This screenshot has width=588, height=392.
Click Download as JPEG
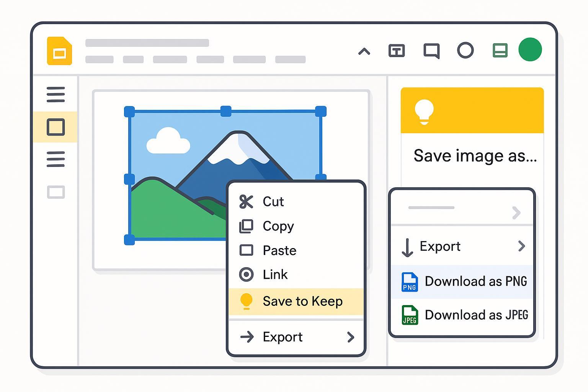click(x=476, y=315)
